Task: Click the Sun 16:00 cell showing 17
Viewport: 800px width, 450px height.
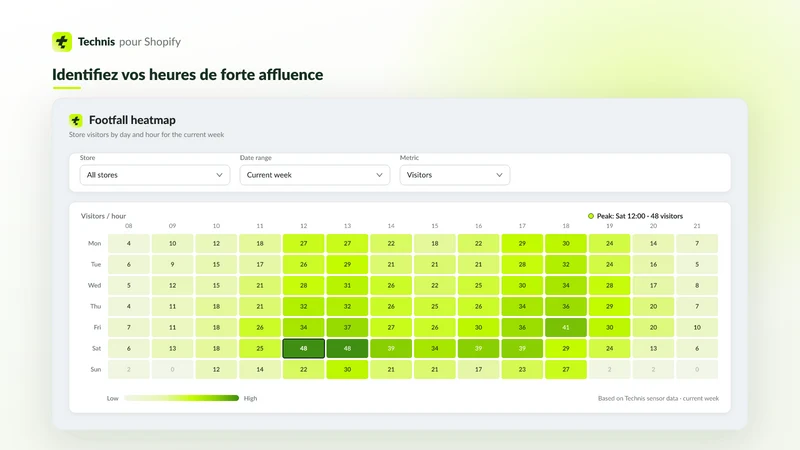Action: click(x=479, y=369)
